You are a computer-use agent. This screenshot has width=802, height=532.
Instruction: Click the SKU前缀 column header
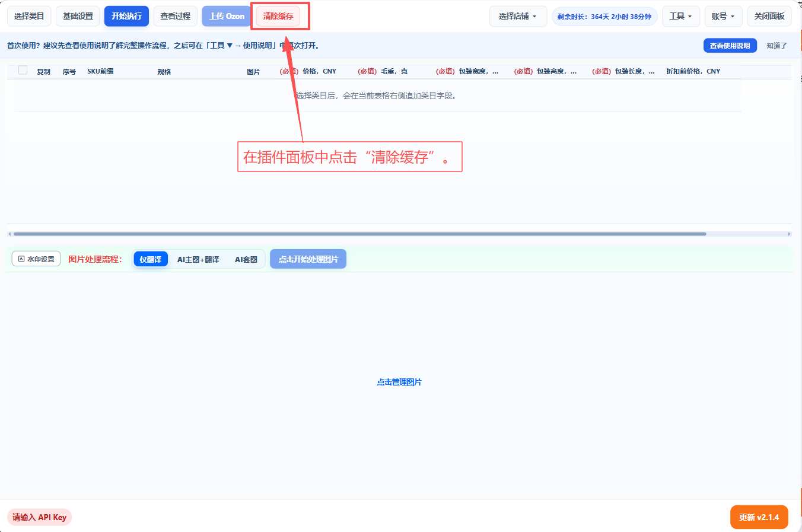coord(100,71)
